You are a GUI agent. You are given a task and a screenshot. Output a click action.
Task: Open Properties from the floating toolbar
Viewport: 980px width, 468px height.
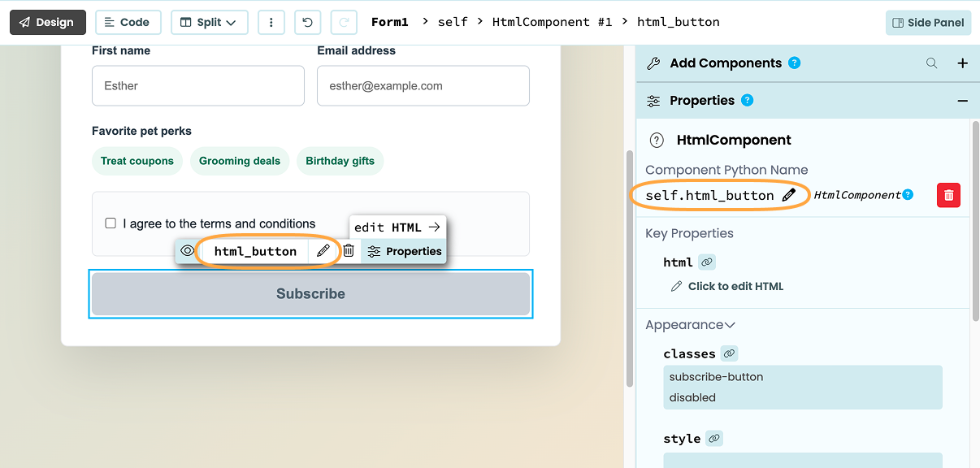tap(404, 251)
